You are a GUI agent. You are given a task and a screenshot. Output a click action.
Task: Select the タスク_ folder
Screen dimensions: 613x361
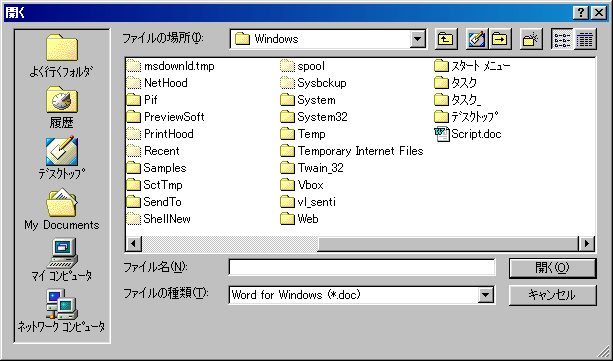pos(458,100)
